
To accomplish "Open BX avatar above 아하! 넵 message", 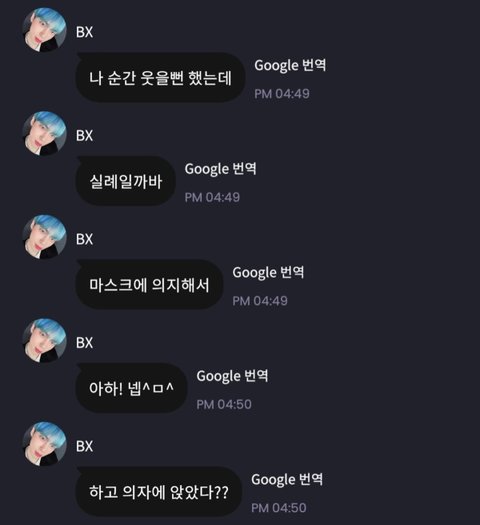I will point(44,340).
